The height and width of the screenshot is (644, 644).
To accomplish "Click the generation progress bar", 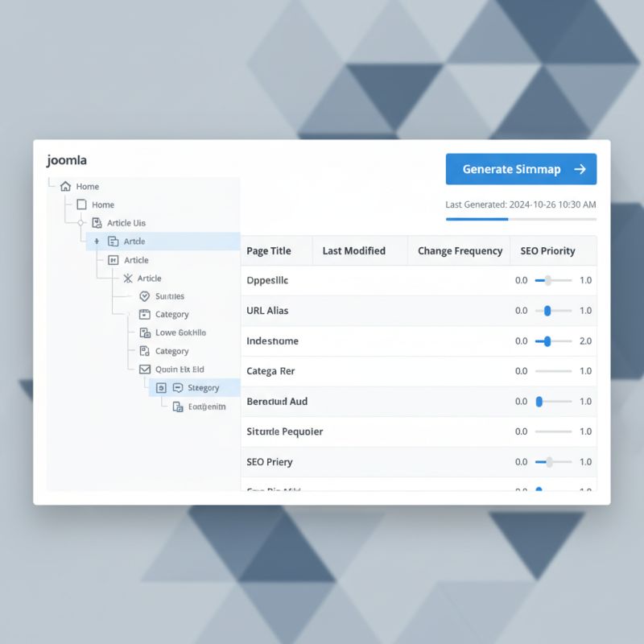I will pos(521,219).
